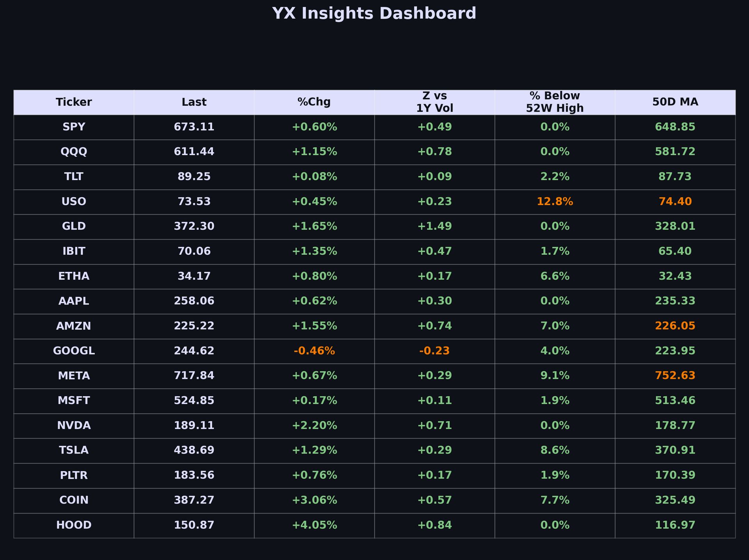Click the SPY ticker cell
Screen dimensions: 749x560
pos(74,127)
